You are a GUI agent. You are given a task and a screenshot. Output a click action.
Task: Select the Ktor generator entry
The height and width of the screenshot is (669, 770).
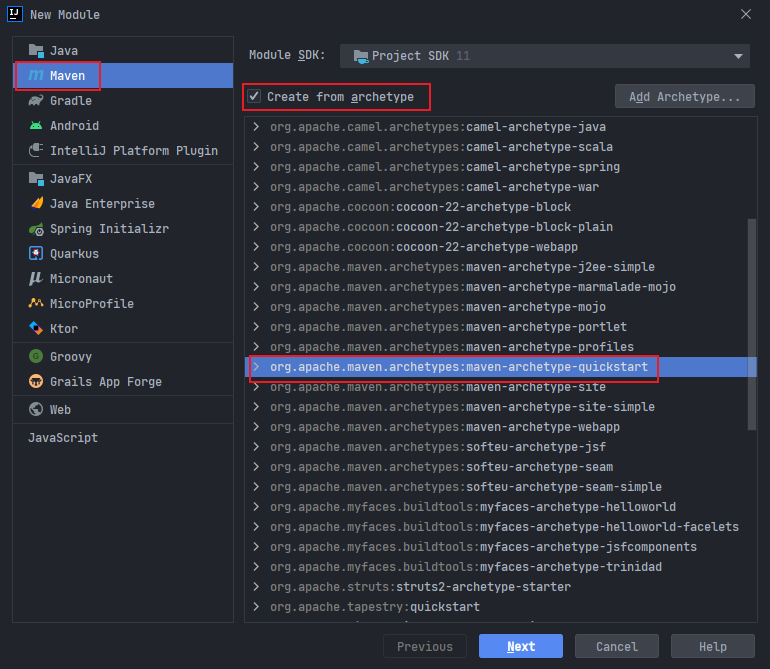tap(123, 328)
